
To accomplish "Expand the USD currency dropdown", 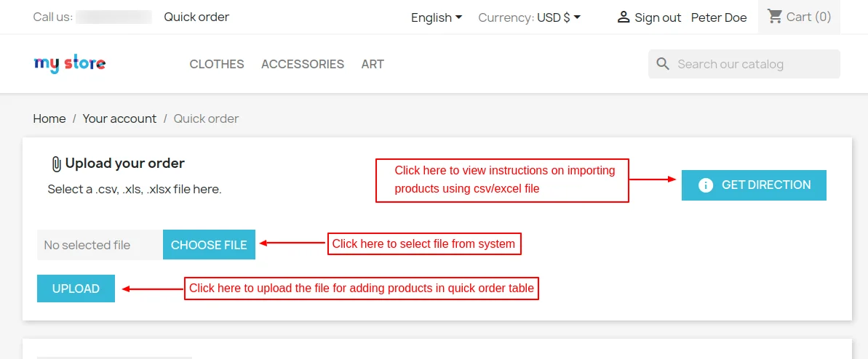I will point(558,17).
